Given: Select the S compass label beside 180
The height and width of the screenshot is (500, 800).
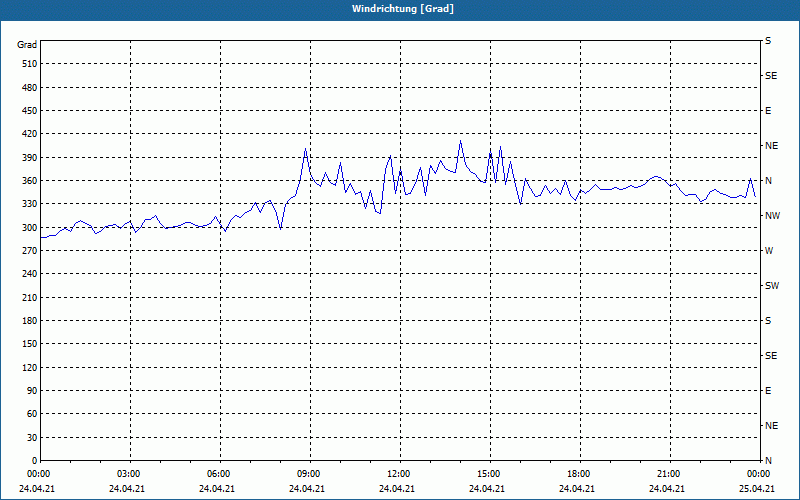Looking at the screenshot, I should 768,321.
